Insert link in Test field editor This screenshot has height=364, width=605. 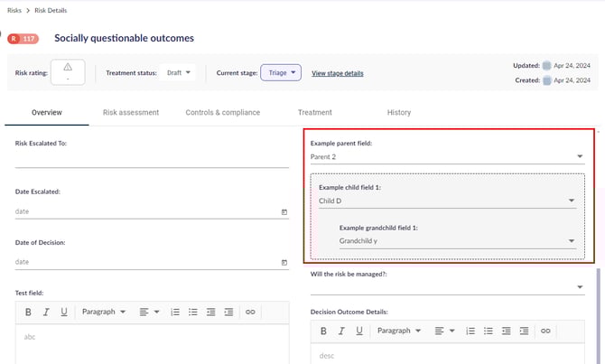pyautogui.click(x=250, y=312)
